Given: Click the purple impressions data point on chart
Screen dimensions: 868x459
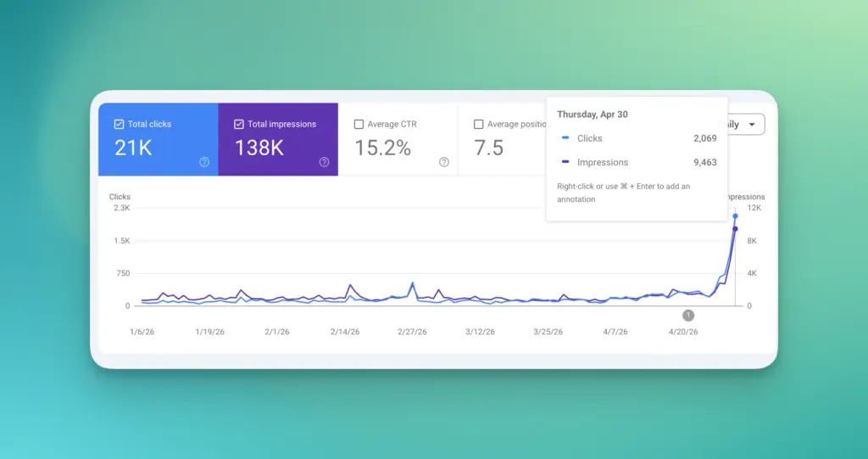Looking at the screenshot, I should tap(735, 229).
